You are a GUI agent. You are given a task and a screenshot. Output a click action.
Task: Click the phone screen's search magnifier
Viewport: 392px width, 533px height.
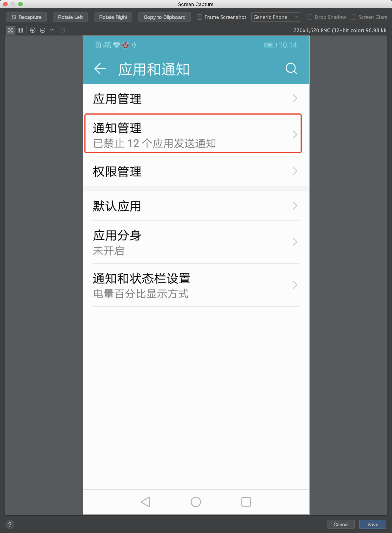[x=291, y=69]
